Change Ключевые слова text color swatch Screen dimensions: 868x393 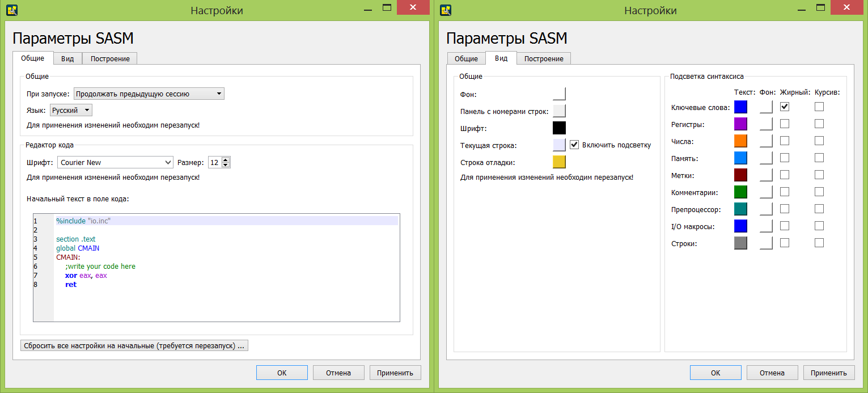point(740,107)
